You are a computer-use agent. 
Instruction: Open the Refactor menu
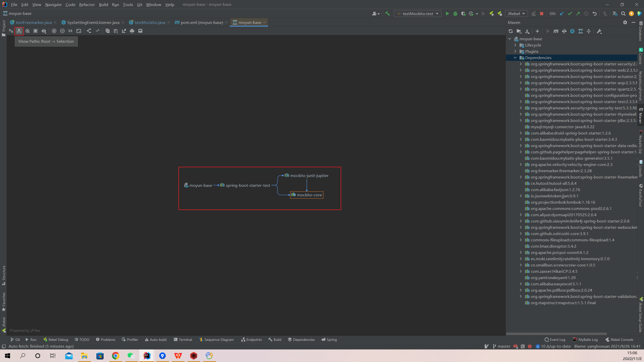click(87, 5)
